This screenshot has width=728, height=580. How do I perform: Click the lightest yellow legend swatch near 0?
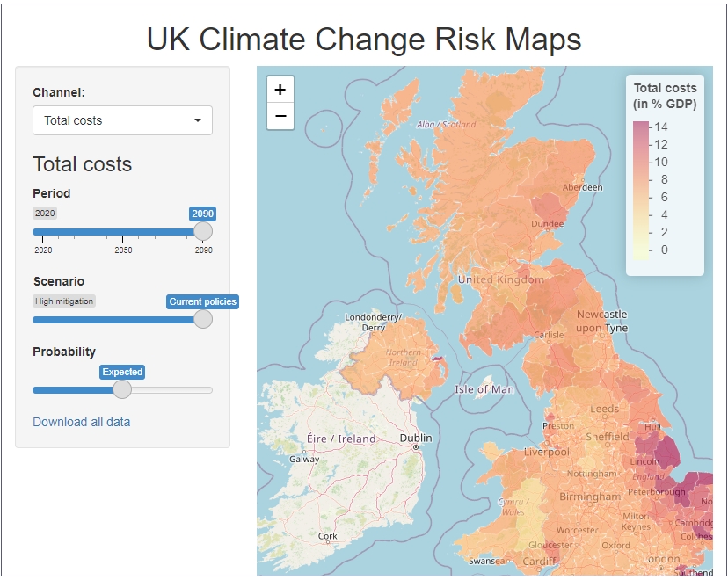point(640,251)
